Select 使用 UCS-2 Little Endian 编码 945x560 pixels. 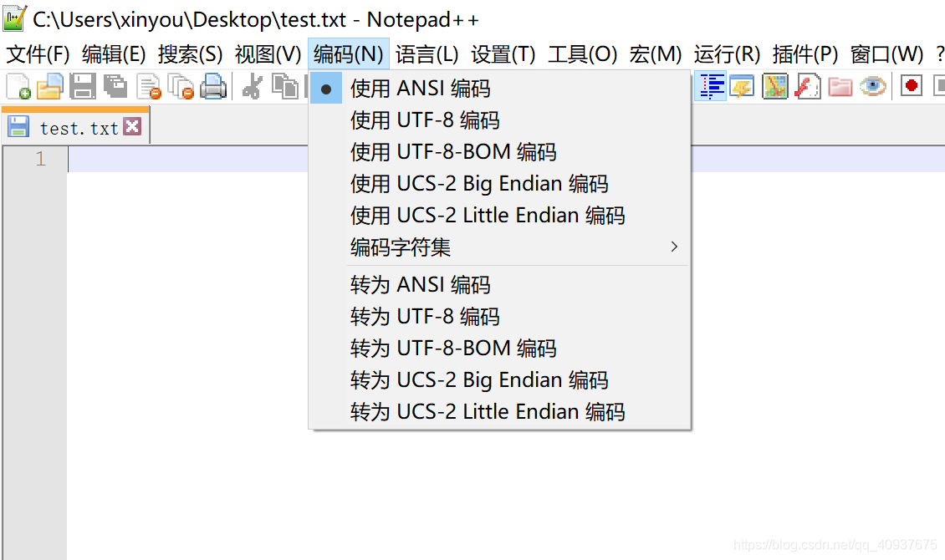pos(499,216)
